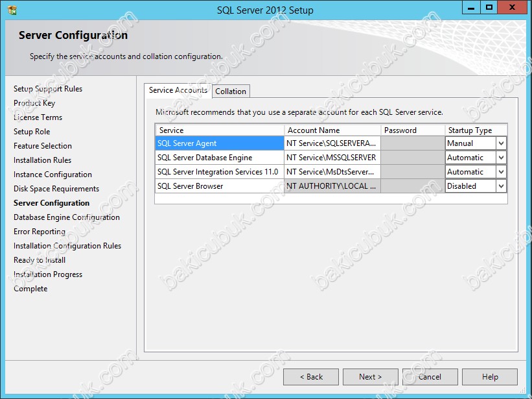Screen dimensions: 532x399
Task: Click Product Key step in sidebar
Action: (x=34, y=103)
